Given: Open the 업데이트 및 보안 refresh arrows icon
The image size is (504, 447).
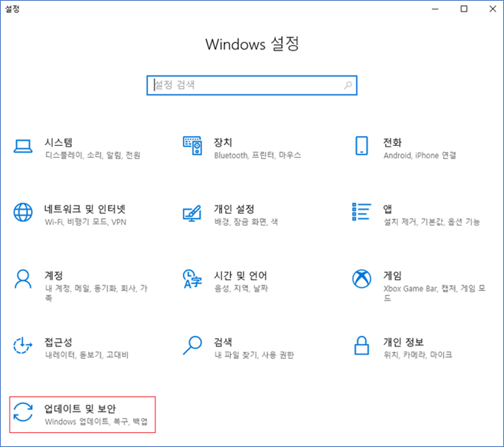Looking at the screenshot, I should (23, 412).
